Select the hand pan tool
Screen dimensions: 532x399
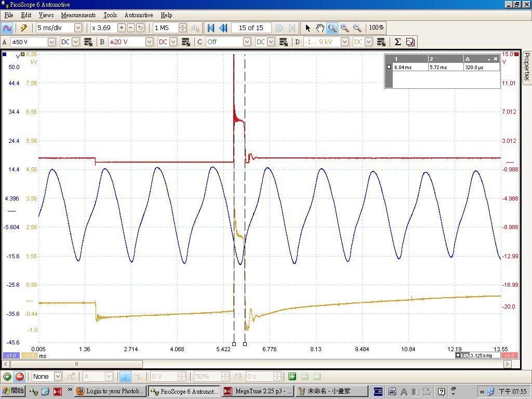pyautogui.click(x=320, y=28)
